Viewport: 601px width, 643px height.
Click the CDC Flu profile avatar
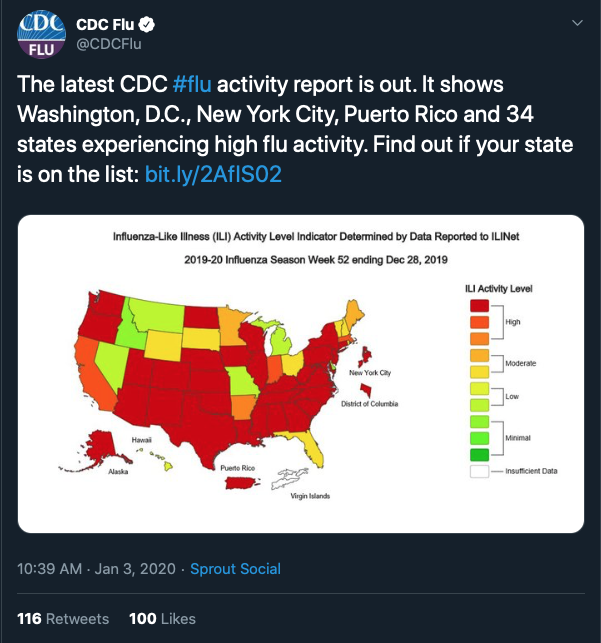click(x=40, y=35)
